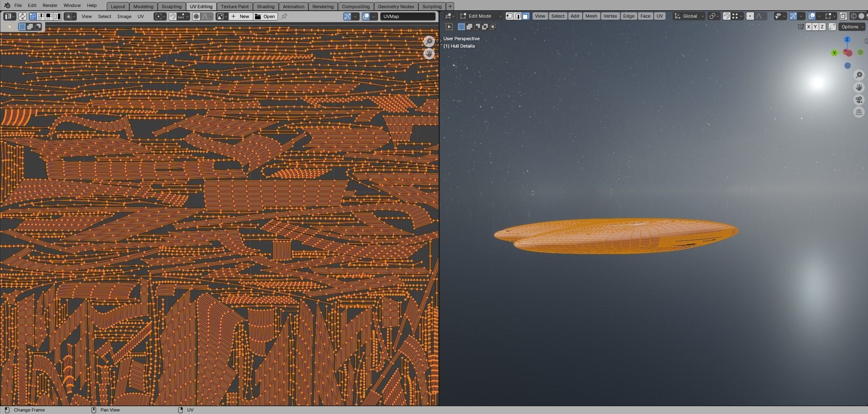The height and width of the screenshot is (414, 868).
Task: Open UV sticky selection mode dropdown
Action: 70,16
